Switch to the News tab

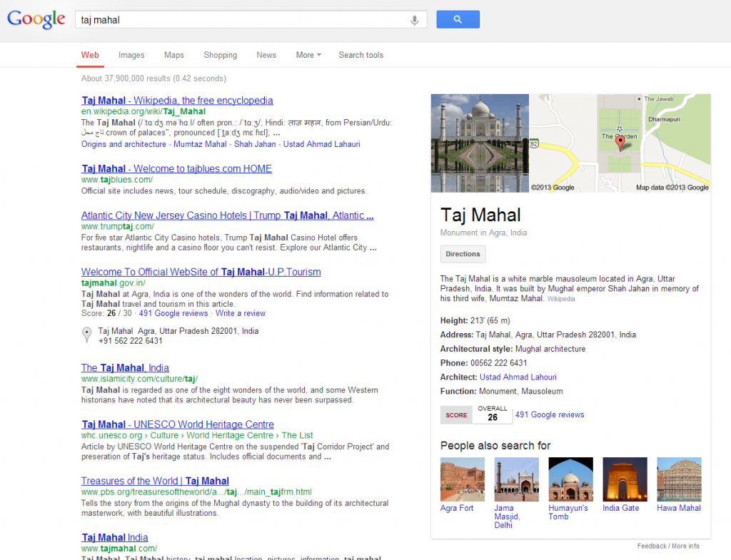(x=266, y=55)
